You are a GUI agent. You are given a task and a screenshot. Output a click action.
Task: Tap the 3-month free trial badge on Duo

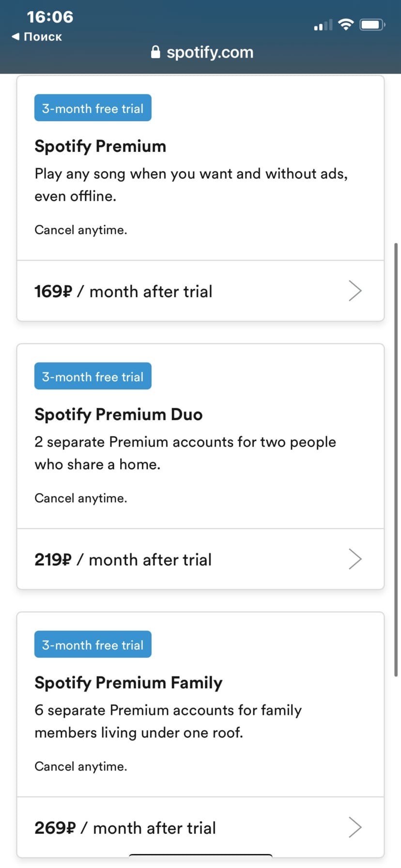pos(93,376)
